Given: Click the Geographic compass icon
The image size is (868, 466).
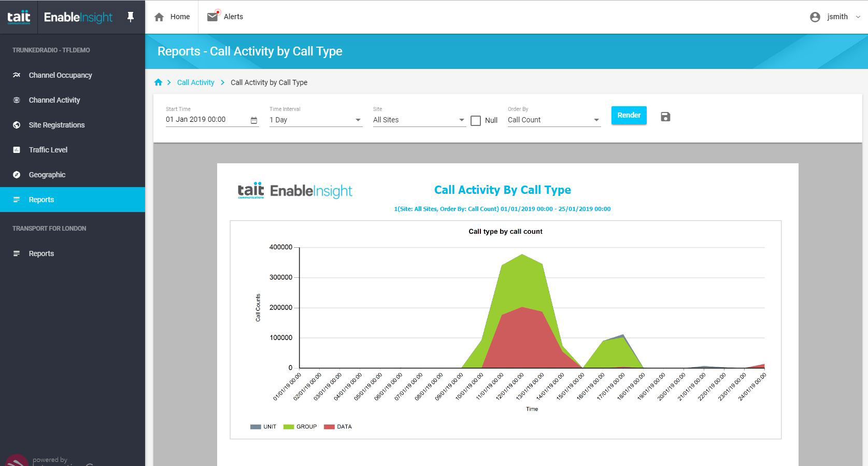Looking at the screenshot, I should coord(17,175).
